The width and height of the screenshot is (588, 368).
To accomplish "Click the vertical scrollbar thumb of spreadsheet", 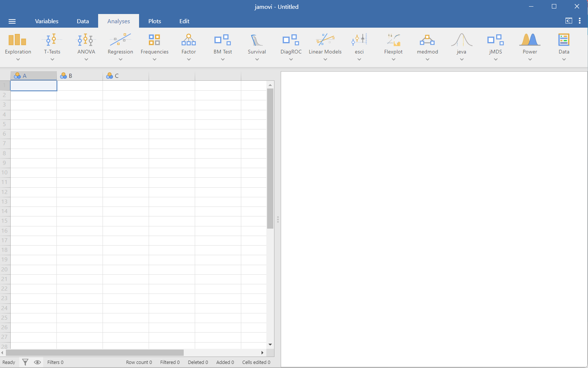I will [270, 159].
